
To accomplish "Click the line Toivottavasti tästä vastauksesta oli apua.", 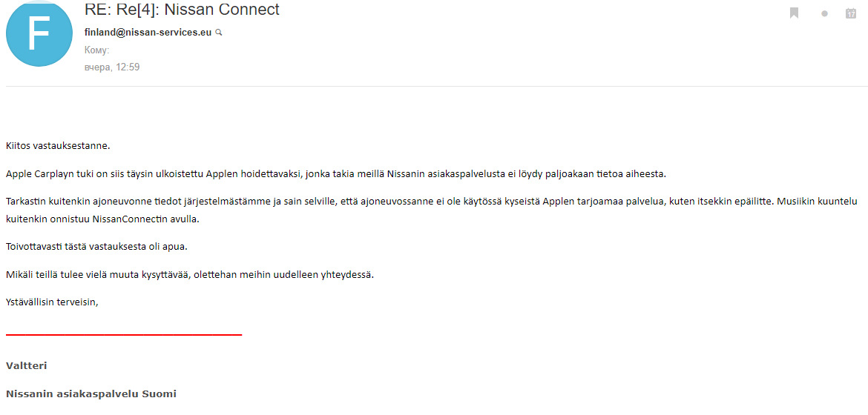I will pyautogui.click(x=97, y=247).
